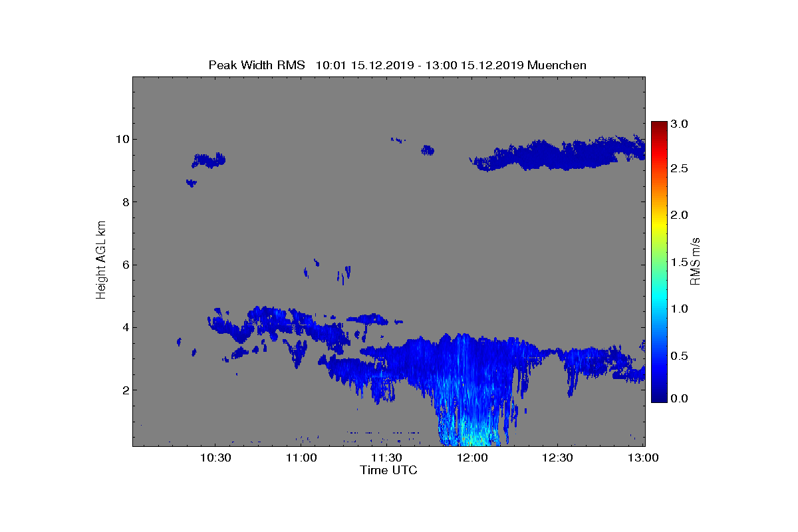Click the '11:00' time tick label
798x532 pixels.
pyautogui.click(x=301, y=458)
